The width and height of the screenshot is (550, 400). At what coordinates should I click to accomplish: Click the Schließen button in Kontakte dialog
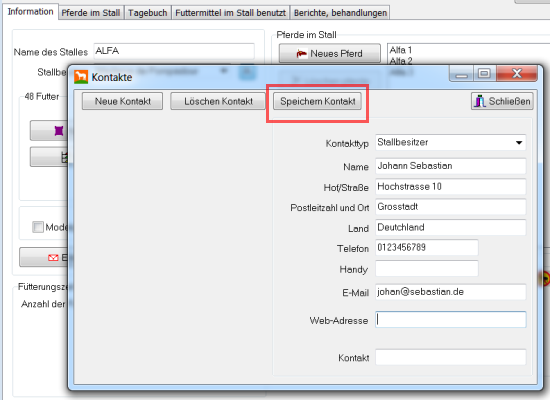point(502,101)
